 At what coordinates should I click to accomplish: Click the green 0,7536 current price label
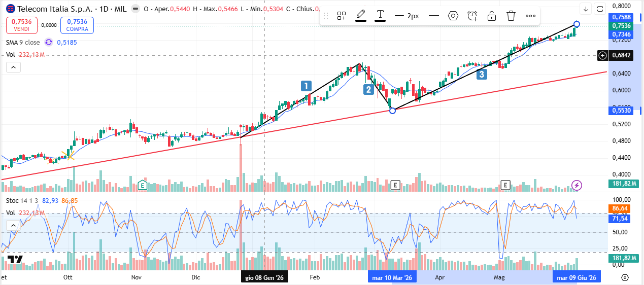point(621,26)
